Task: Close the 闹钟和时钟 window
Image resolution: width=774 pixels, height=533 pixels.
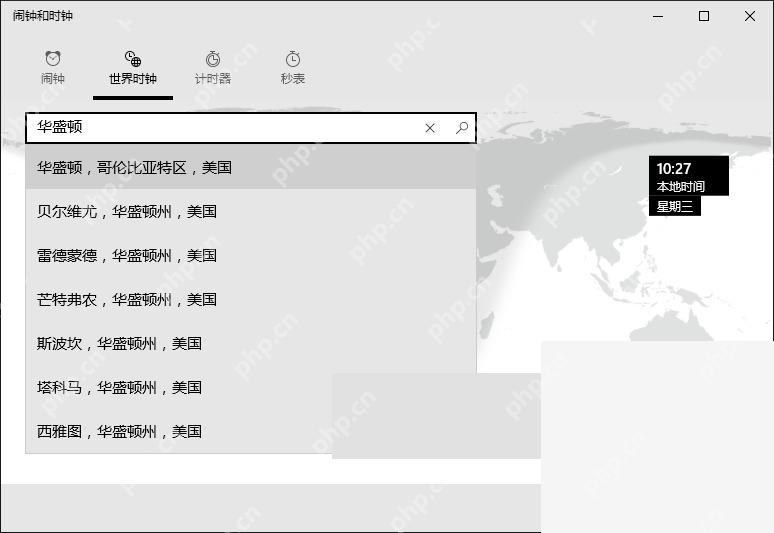Action: point(750,16)
